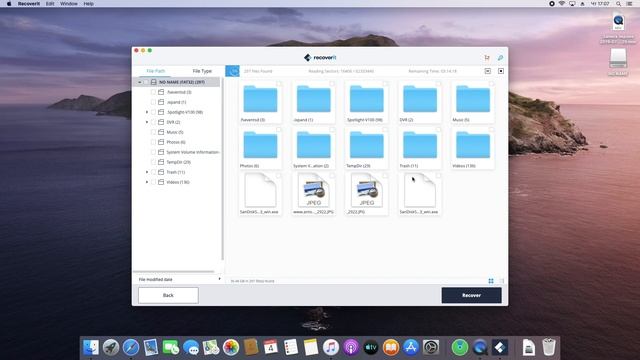Click the search magnifier icon in Recoverit header

tap(500, 58)
